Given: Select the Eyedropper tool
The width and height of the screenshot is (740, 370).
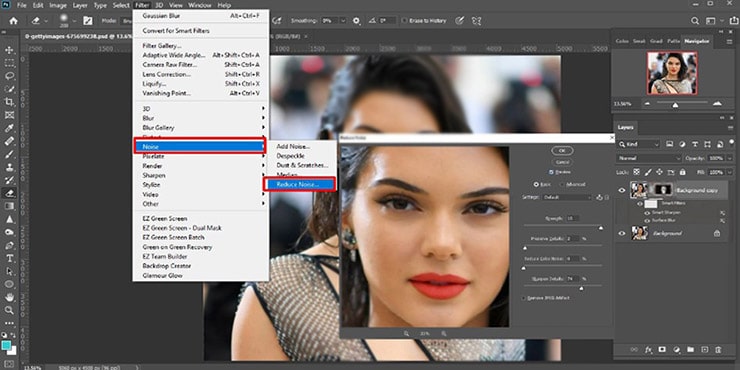Looking at the screenshot, I should point(9,128).
